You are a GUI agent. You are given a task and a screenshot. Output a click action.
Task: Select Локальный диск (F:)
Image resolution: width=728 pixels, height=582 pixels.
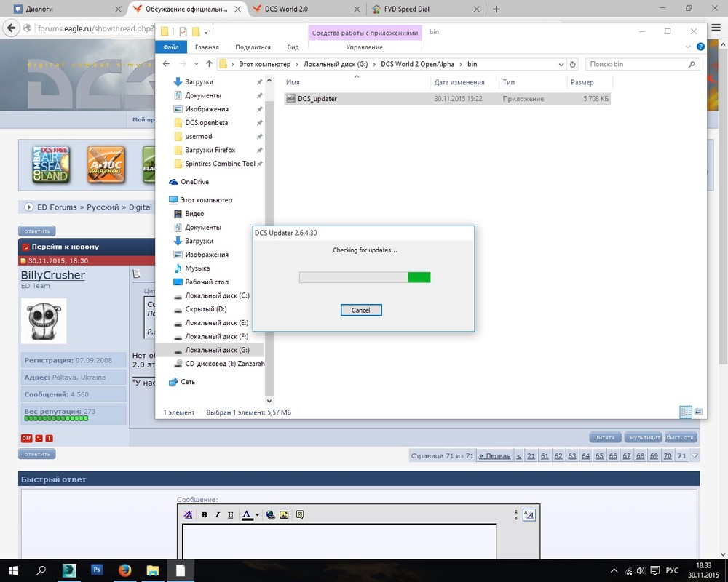coord(216,337)
